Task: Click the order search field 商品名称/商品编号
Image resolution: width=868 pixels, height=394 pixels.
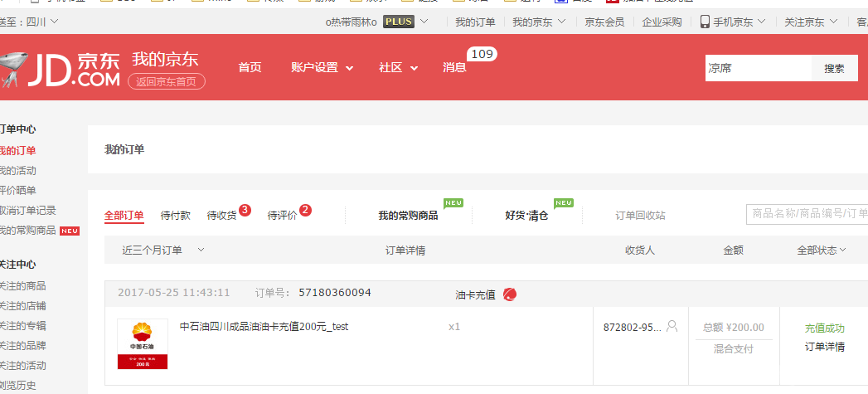Action: (x=807, y=213)
